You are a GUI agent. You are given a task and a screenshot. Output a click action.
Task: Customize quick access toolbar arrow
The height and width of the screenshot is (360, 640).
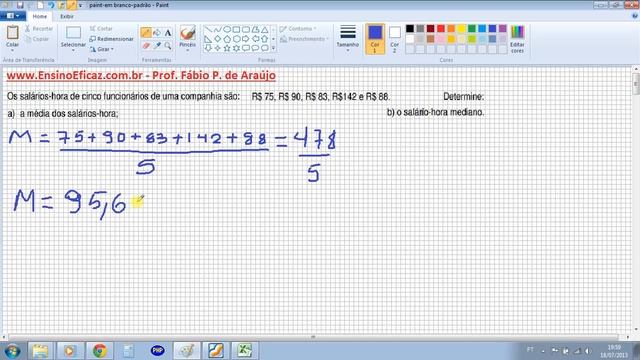pyautogui.click(x=80, y=5)
